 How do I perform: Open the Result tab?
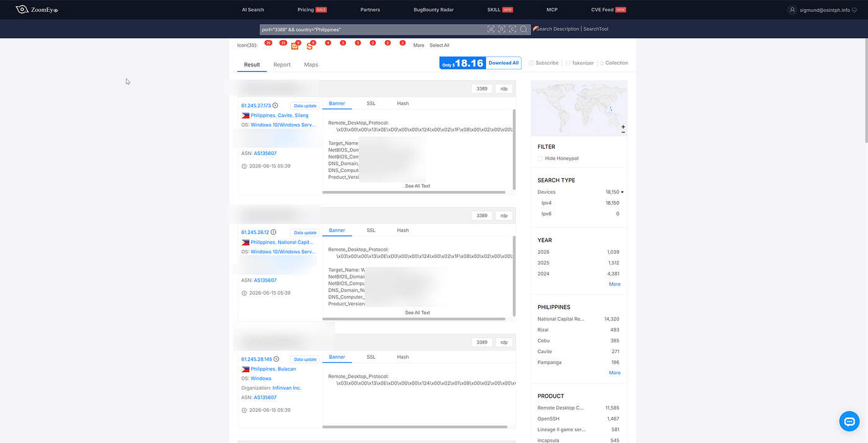[x=252, y=65]
